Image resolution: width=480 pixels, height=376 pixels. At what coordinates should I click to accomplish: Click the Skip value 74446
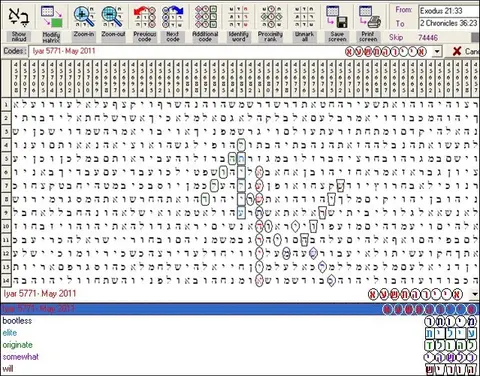(428, 38)
